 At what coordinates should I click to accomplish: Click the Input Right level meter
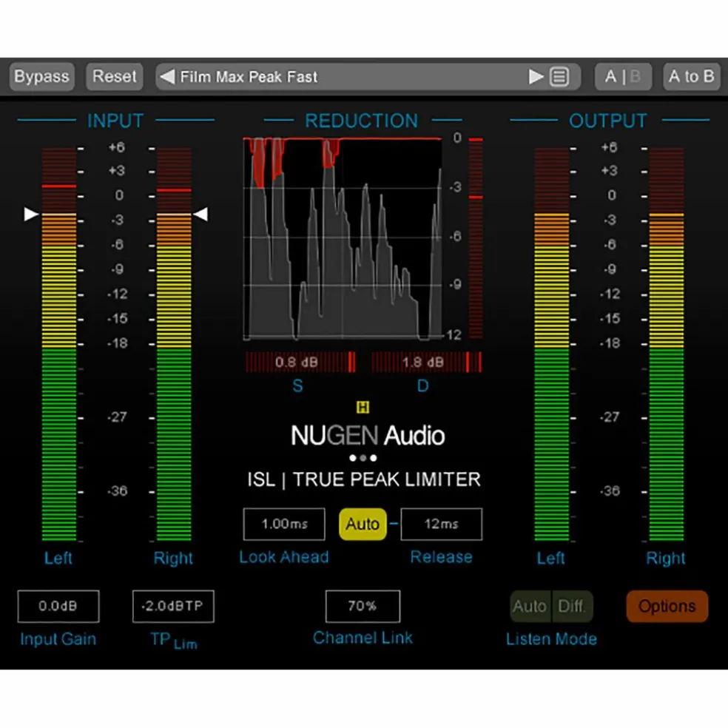tap(174, 344)
